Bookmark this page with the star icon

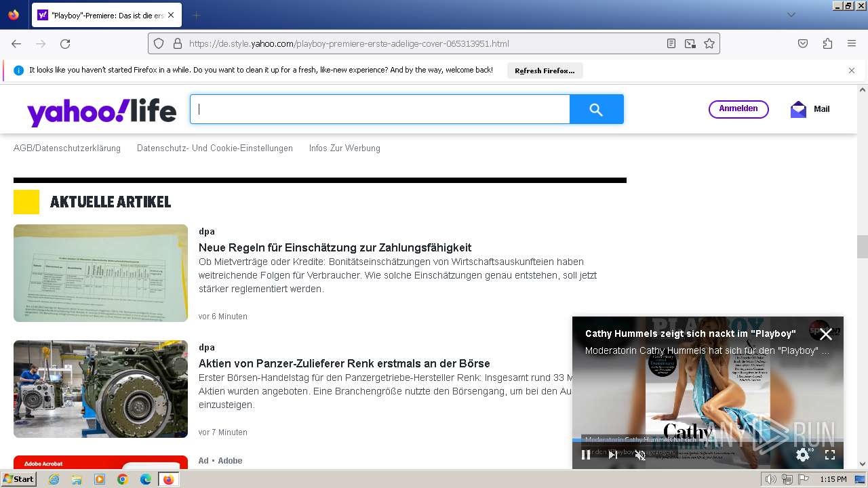[x=709, y=43]
